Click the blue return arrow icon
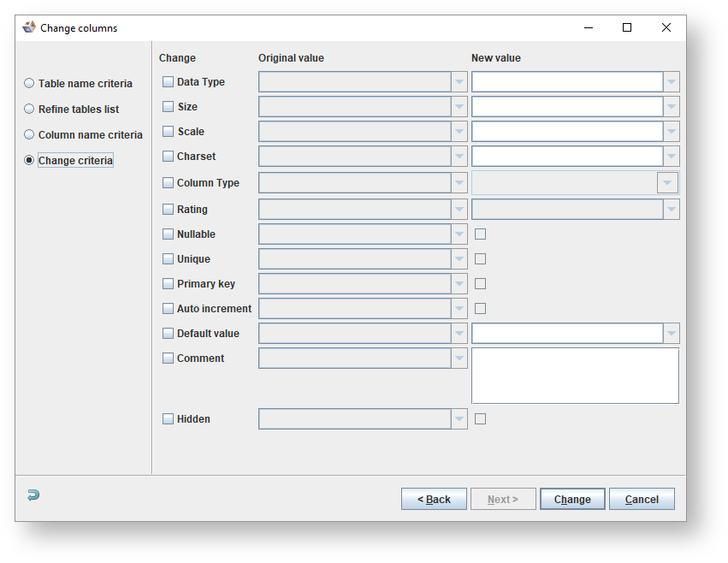This screenshot has height=563, width=728. click(x=33, y=495)
